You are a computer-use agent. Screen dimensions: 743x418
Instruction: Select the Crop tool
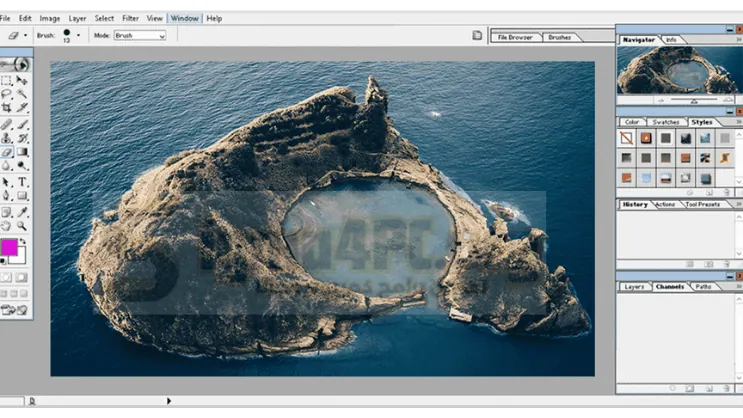[6, 108]
